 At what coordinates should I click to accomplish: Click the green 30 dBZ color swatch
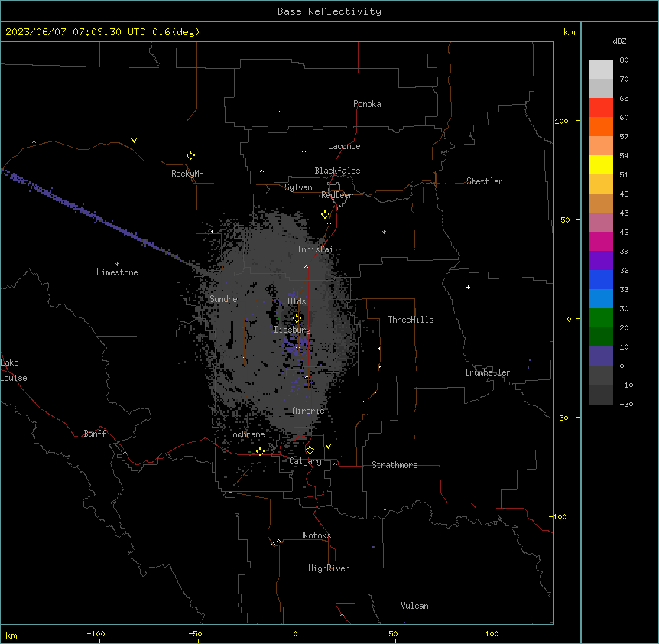coord(601,318)
